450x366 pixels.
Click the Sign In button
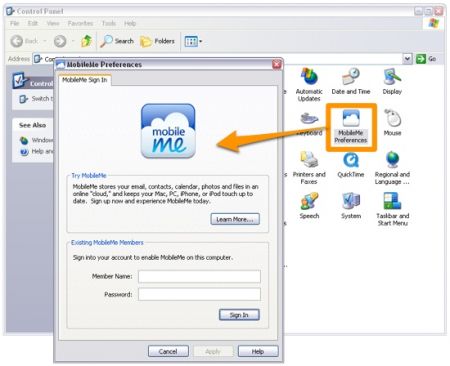tap(239, 315)
